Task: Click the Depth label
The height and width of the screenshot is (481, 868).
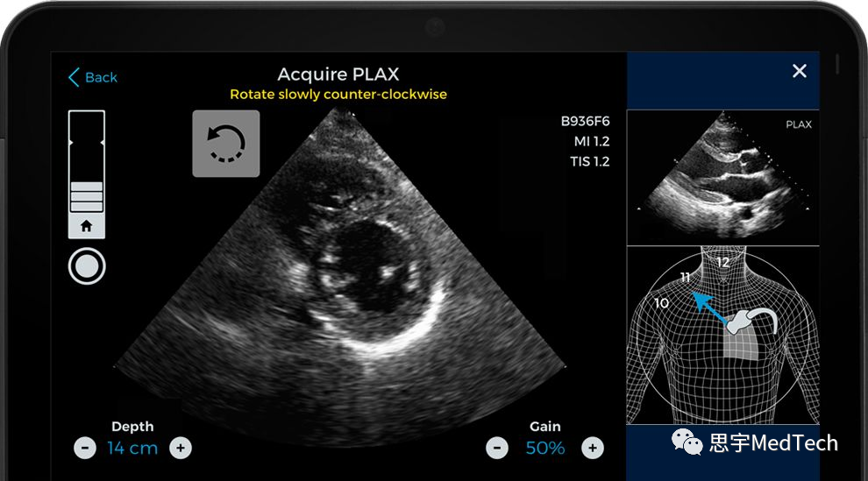Action: [x=132, y=427]
